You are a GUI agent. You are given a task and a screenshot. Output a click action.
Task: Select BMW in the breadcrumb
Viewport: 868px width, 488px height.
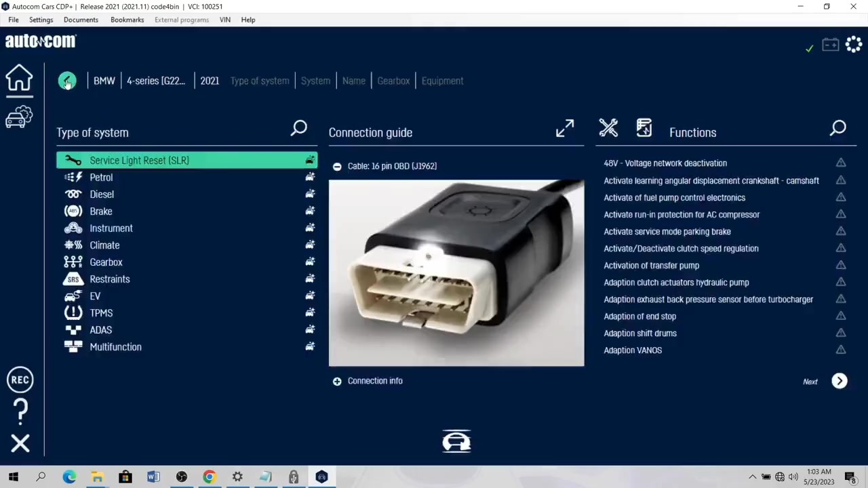click(104, 81)
